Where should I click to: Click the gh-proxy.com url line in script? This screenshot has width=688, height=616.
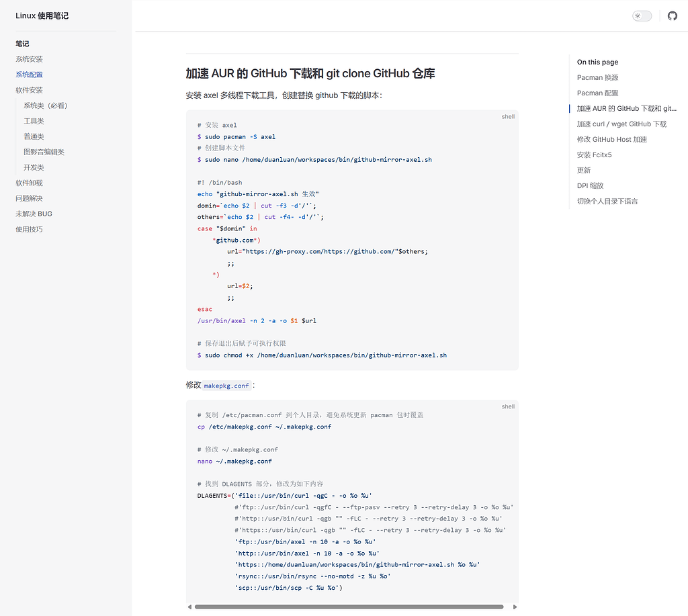[327, 252]
